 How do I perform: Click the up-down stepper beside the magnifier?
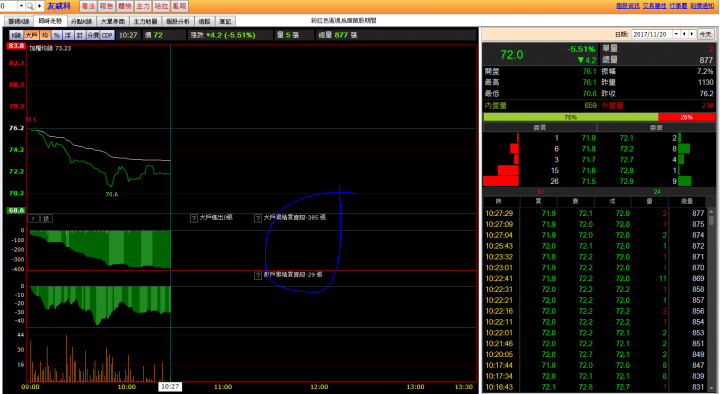(x=39, y=6)
